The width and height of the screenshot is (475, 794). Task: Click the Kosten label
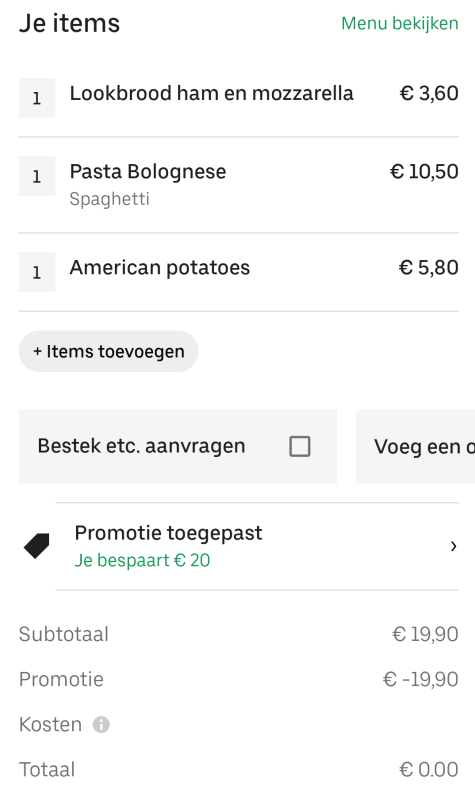click(50, 725)
